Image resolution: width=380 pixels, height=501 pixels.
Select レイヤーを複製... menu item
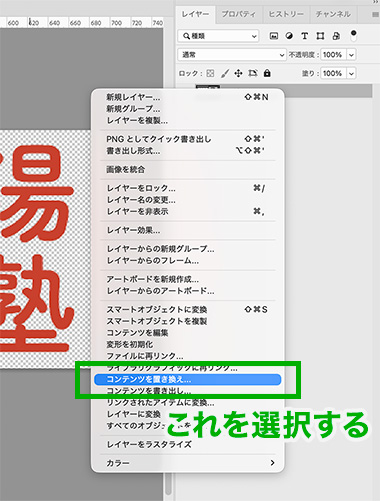tap(188, 120)
